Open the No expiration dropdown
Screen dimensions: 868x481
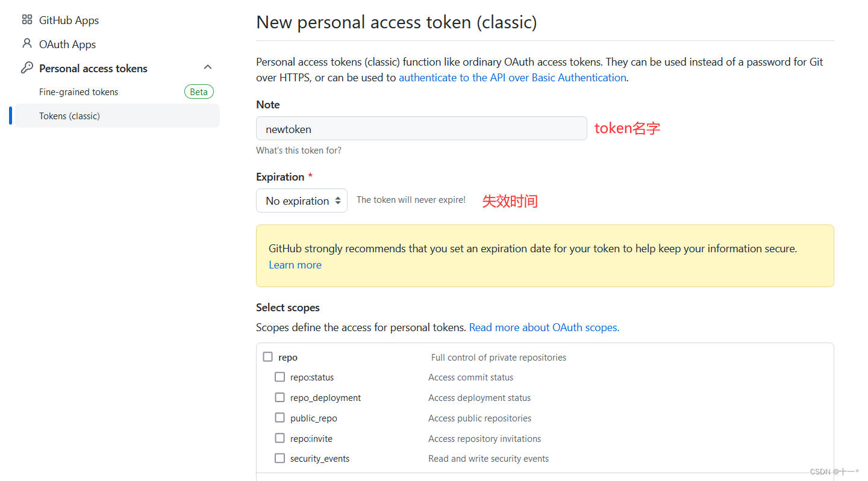(x=302, y=200)
